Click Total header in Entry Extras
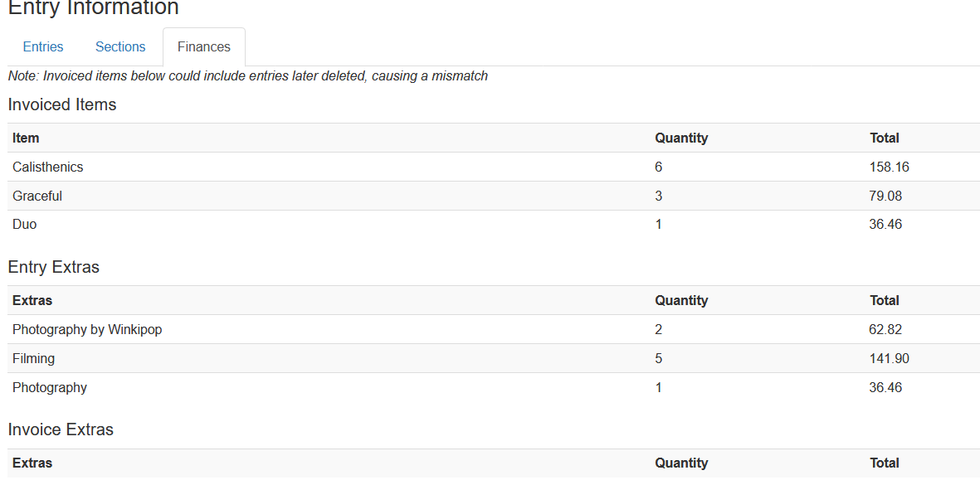Viewport: 980px width, 485px height. pos(884,301)
